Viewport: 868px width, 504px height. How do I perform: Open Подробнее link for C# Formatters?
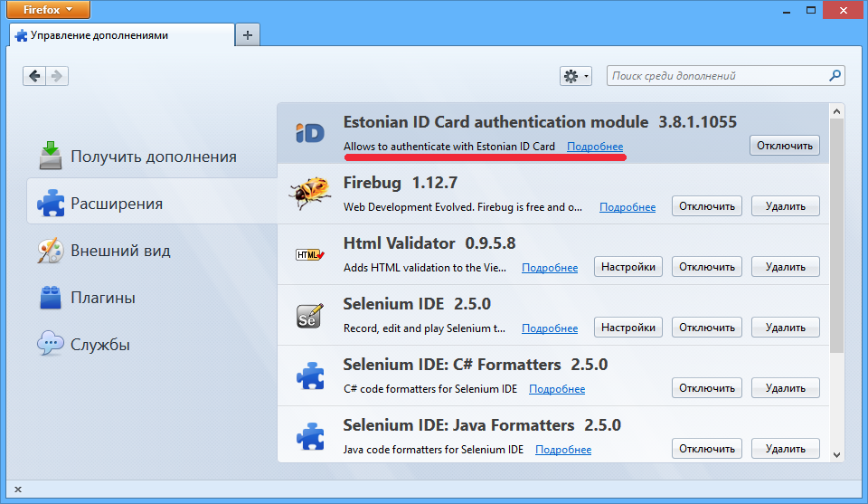(557, 389)
